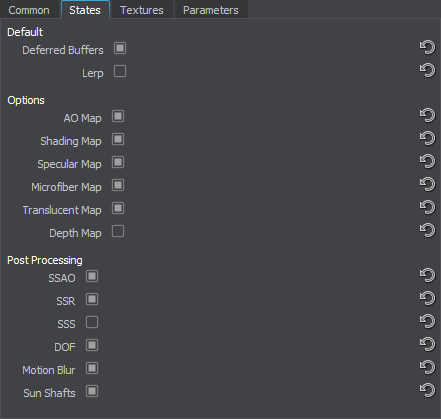This screenshot has width=441, height=419.
Task: Toggle the Deferred Buffers checkbox
Action: (x=120, y=48)
